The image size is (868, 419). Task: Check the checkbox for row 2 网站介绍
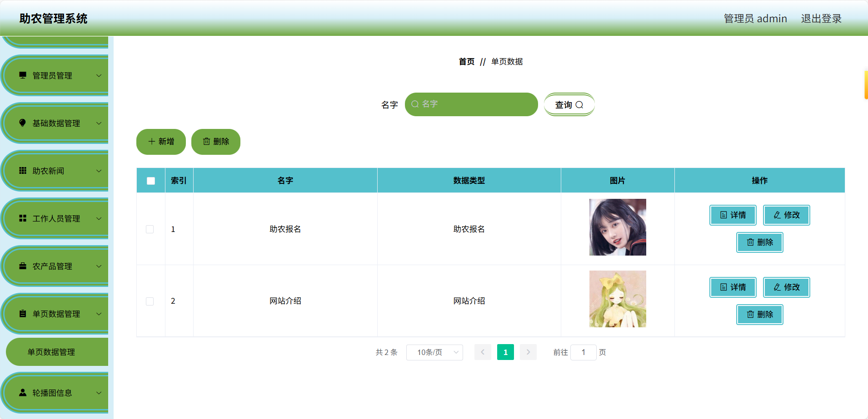150,301
